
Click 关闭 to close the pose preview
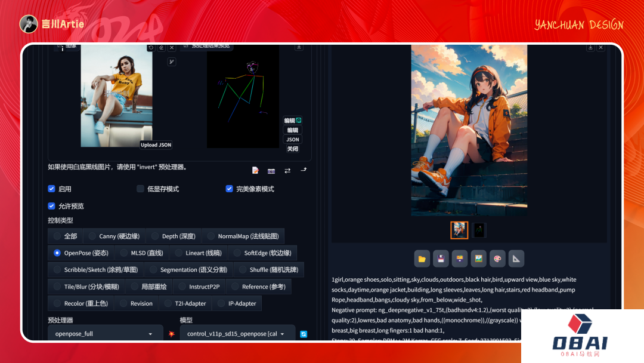coord(293,149)
